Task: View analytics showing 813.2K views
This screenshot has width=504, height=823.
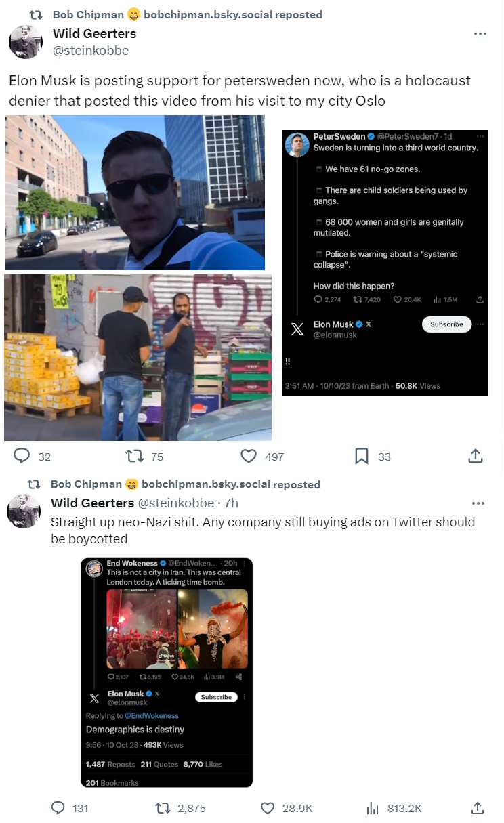Action: pyautogui.click(x=394, y=808)
